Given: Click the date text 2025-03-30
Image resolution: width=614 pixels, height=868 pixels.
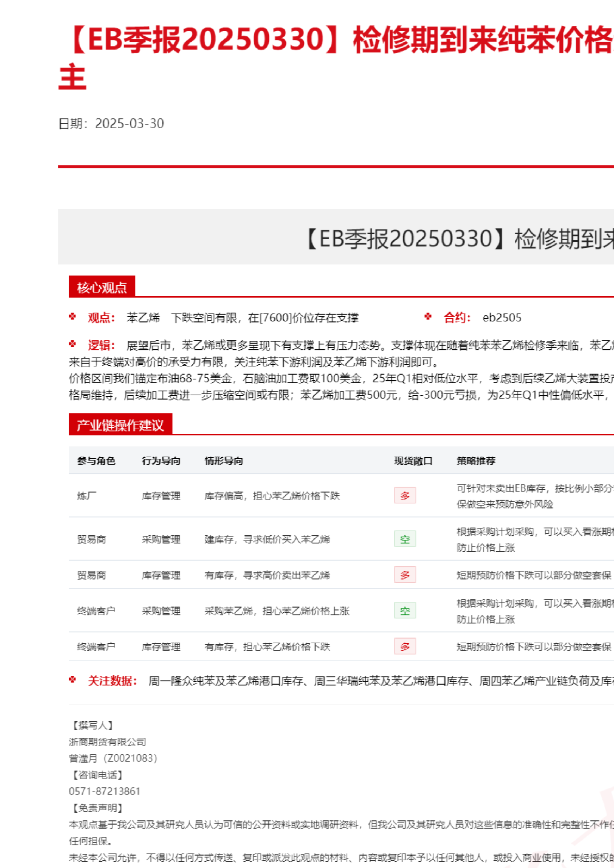Looking at the screenshot, I should tap(129, 123).
